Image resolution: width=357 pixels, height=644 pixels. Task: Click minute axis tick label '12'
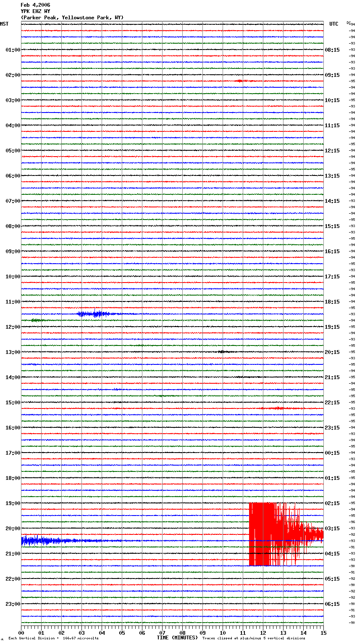[x=263, y=633]
